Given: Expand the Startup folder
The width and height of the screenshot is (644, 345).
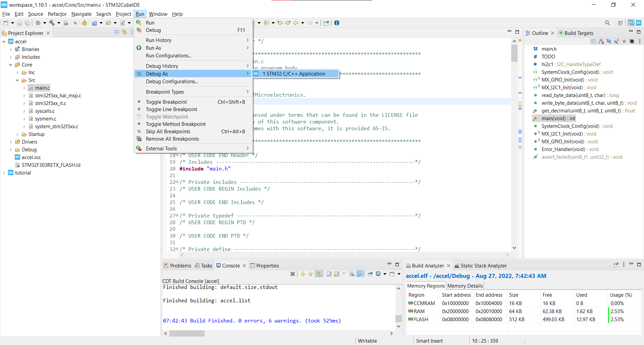Looking at the screenshot, I should pos(17,134).
